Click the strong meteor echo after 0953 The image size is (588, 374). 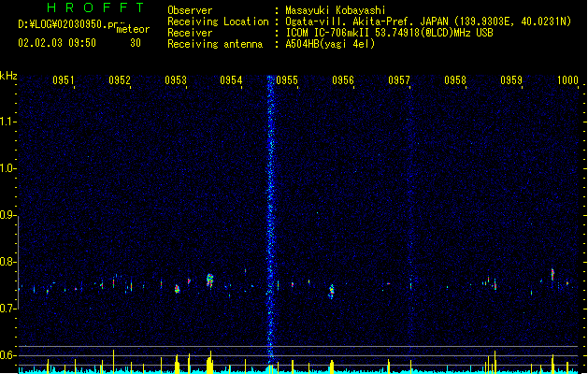click(x=209, y=280)
